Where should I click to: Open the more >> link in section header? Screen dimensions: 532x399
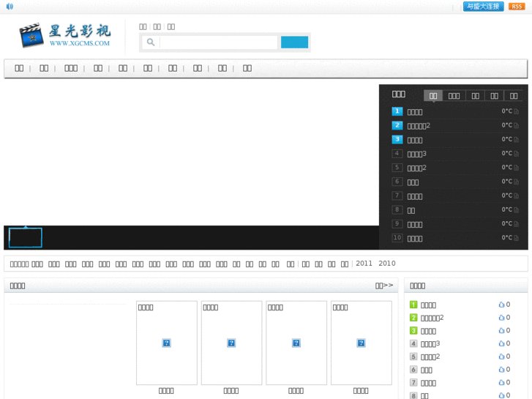(x=384, y=286)
